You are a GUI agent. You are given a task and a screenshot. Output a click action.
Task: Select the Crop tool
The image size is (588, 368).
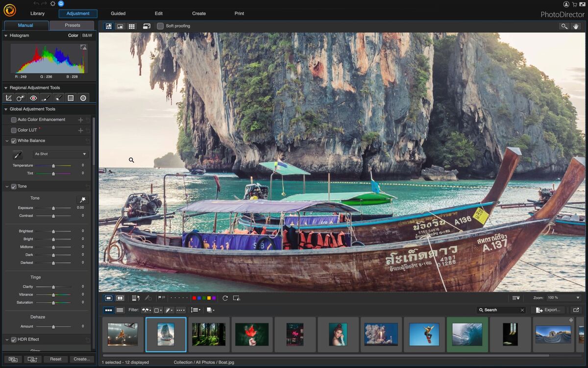pyautogui.click(x=8, y=98)
